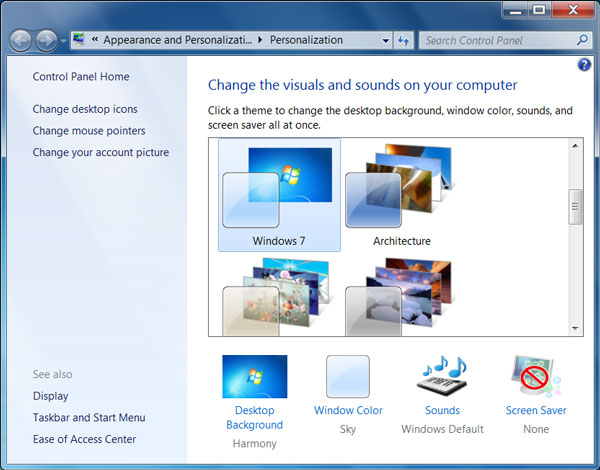Click the Architecture theme name label
This screenshot has height=470, width=600.
[x=402, y=241]
